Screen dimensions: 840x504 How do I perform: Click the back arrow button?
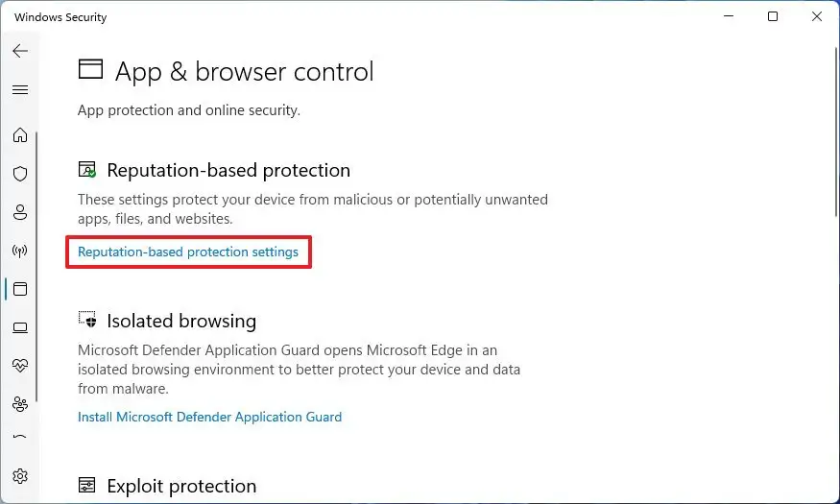(x=20, y=51)
